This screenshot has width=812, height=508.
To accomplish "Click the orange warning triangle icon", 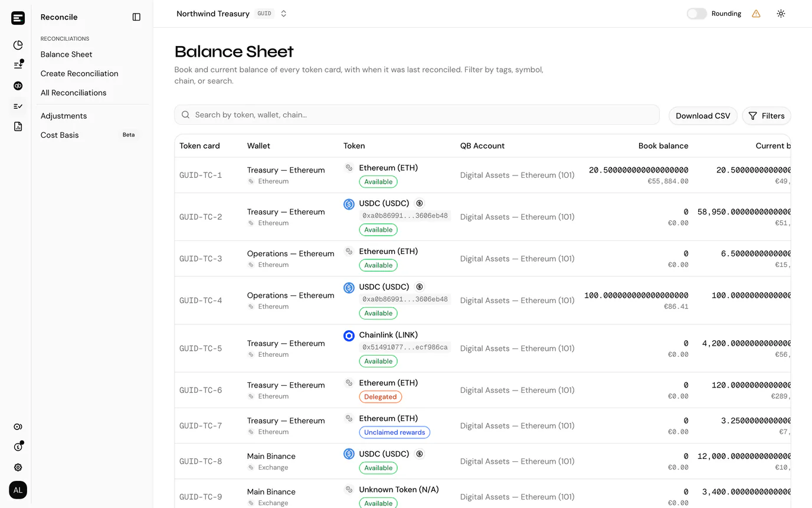I will point(756,14).
